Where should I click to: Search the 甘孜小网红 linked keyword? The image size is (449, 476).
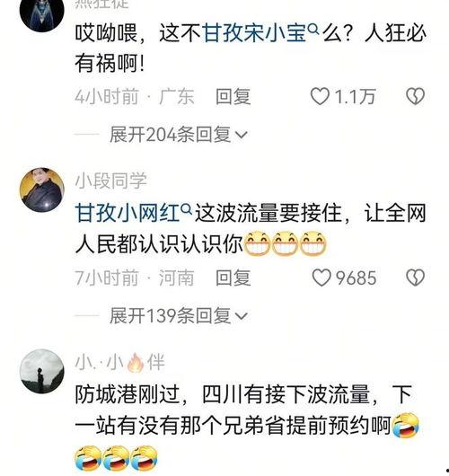[x=128, y=214]
